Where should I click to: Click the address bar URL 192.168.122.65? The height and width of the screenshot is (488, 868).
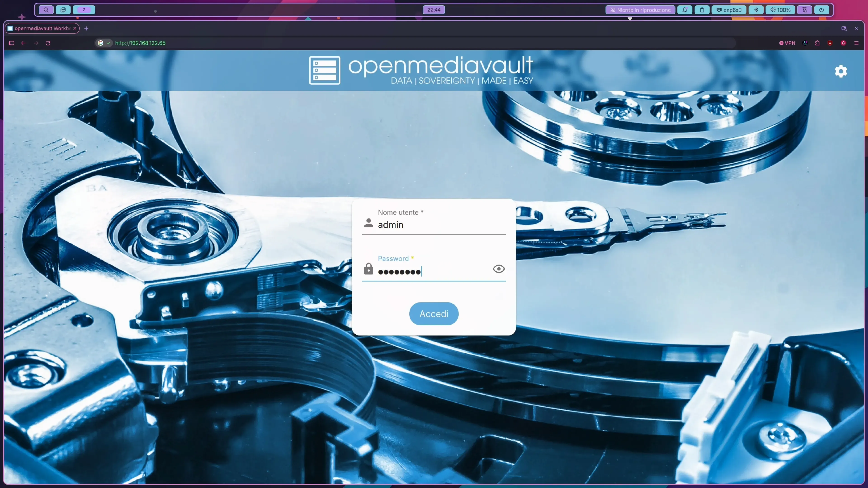point(140,43)
